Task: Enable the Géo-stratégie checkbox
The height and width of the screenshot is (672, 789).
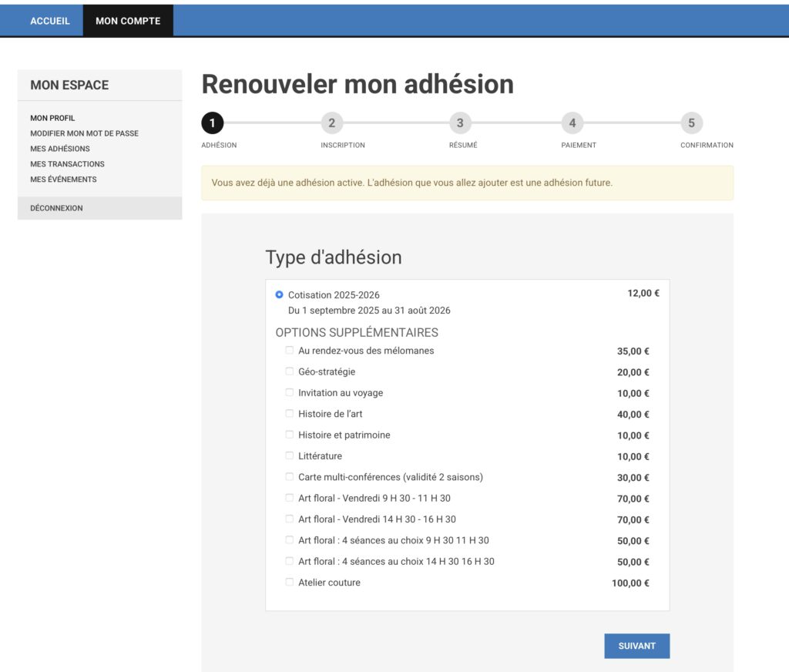Action: (x=290, y=371)
